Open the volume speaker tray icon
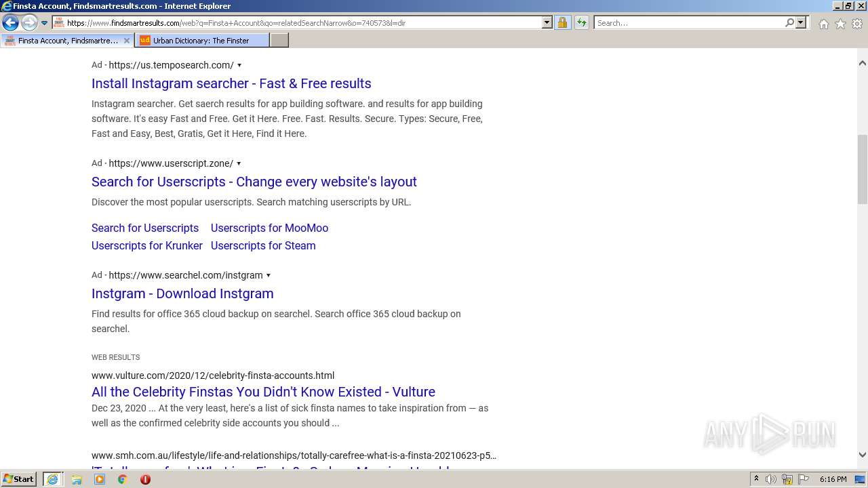This screenshot has width=868, height=488. coord(771,479)
